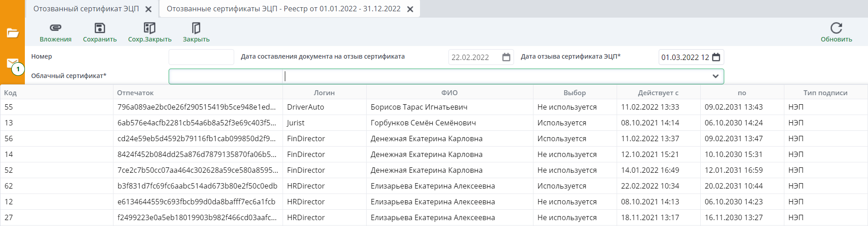868x226 pixels.
Task: Sort by the по column header
Action: coord(742,93)
